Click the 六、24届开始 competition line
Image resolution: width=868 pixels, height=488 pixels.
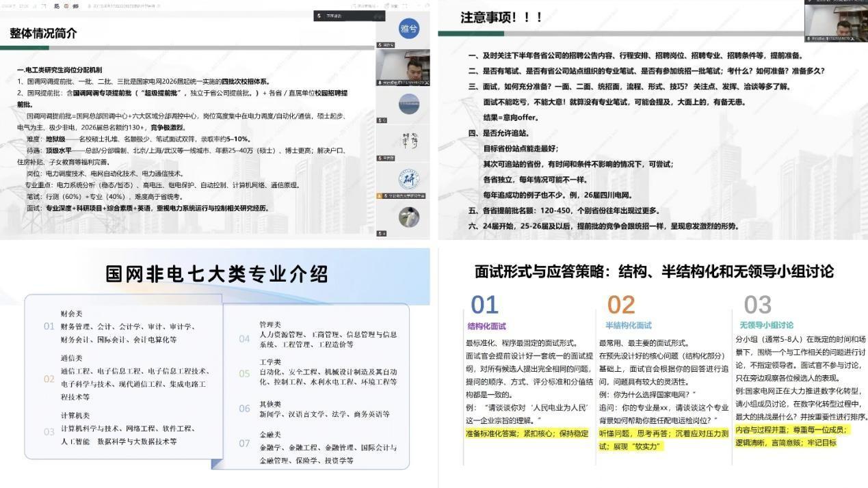(x=604, y=226)
